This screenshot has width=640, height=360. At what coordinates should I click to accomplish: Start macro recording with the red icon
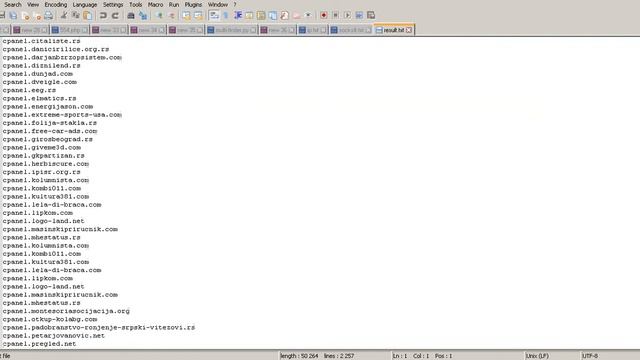click(x=324, y=16)
